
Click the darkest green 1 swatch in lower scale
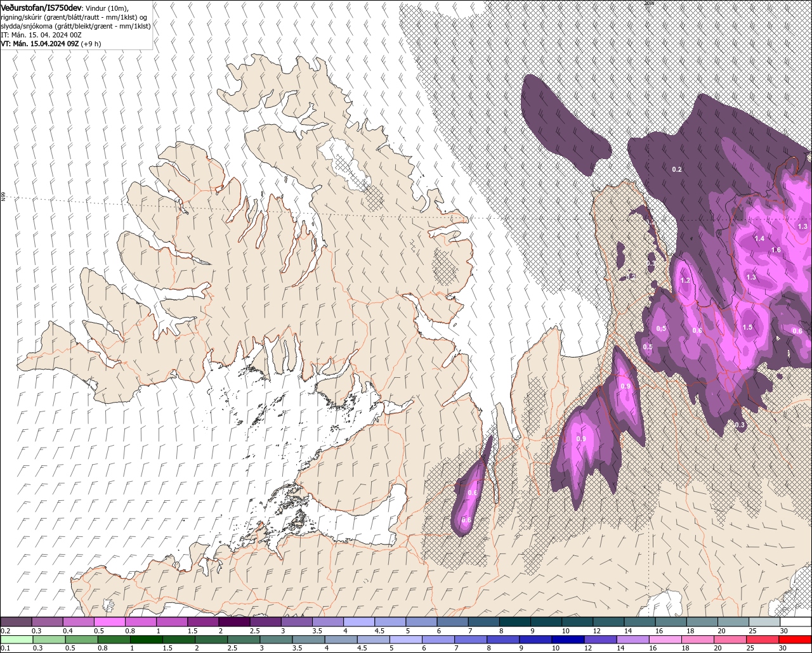click(146, 639)
